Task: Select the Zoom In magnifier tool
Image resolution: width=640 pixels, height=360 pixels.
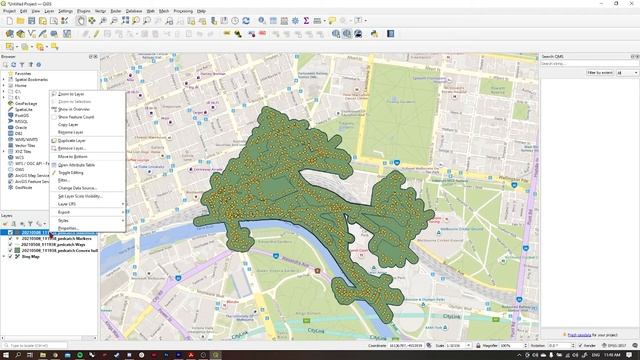Action: pyautogui.click(x=103, y=21)
